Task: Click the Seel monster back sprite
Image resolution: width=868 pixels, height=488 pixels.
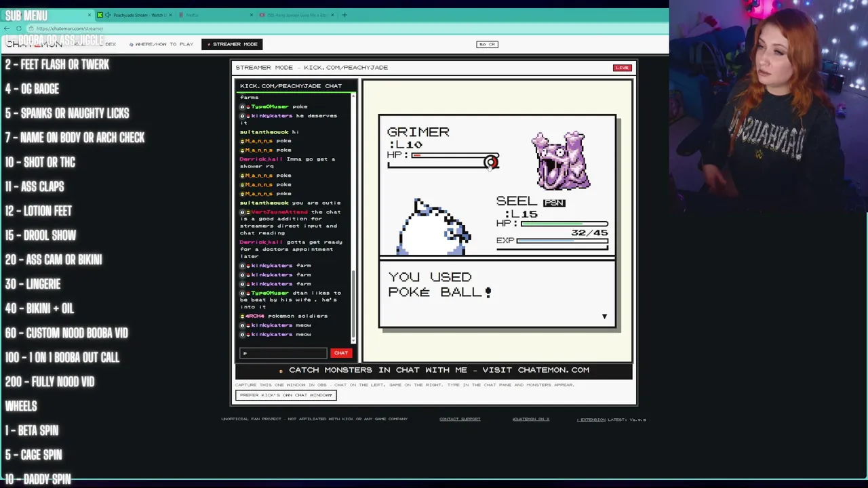Action: click(434, 227)
